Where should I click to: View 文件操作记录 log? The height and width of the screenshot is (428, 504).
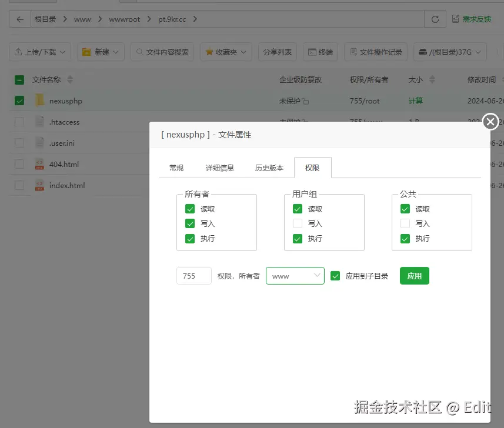[x=376, y=52]
